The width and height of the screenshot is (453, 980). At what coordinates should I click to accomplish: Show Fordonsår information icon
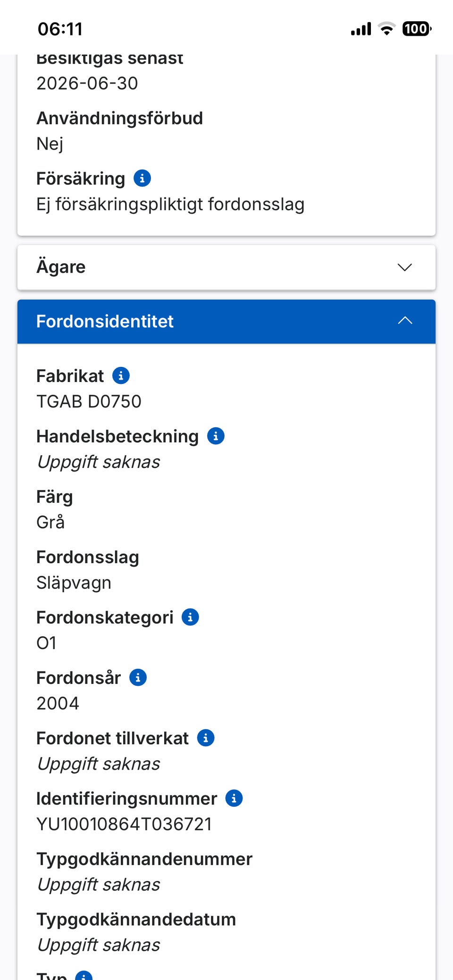pos(138,678)
